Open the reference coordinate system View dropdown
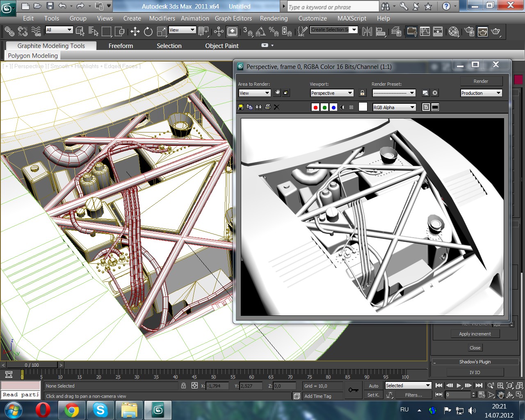Image resolution: width=525 pixels, height=420 pixels. coord(182,30)
